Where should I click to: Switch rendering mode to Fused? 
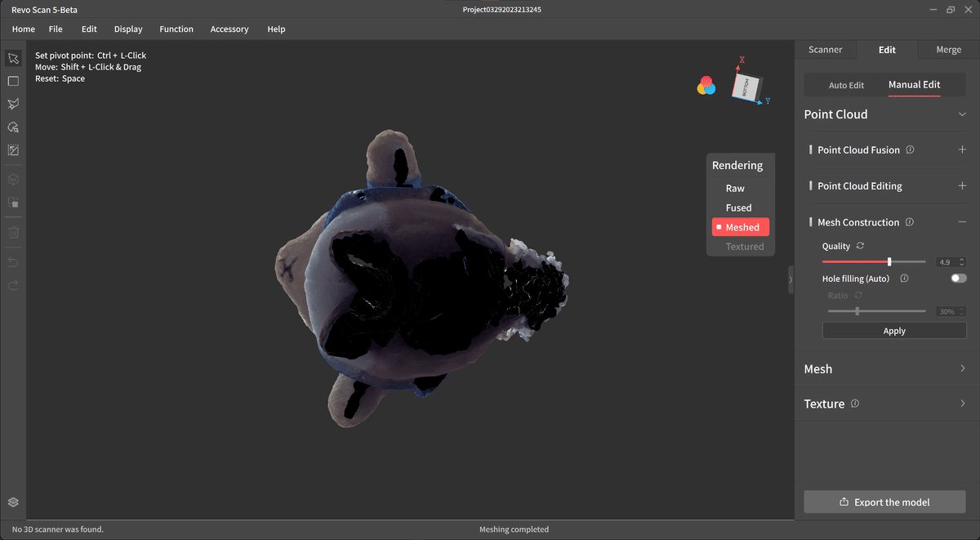click(738, 208)
